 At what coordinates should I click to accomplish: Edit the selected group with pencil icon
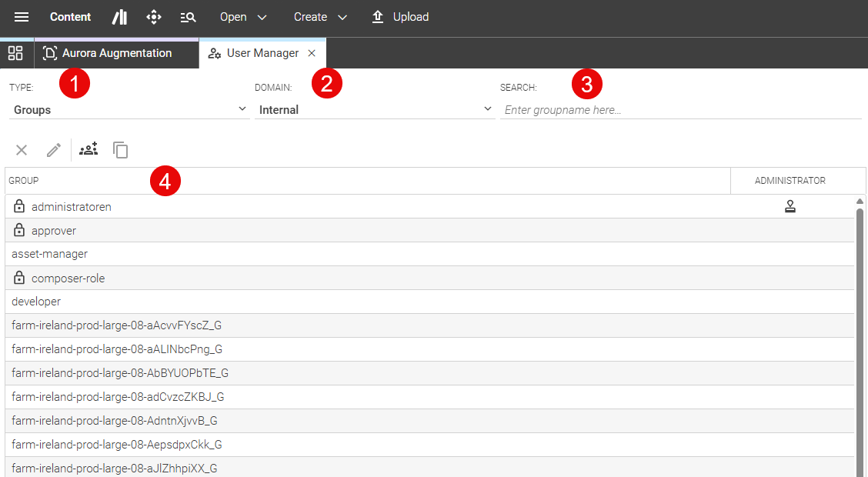click(x=53, y=150)
